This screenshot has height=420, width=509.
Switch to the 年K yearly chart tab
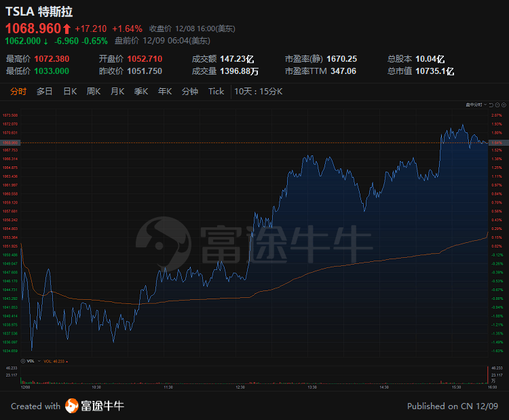(x=165, y=92)
